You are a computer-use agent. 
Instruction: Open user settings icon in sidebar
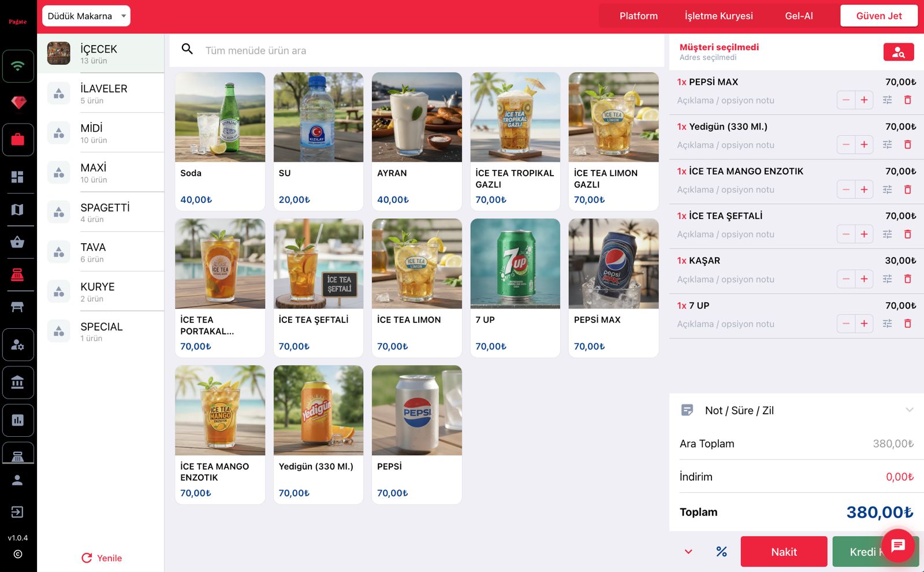tap(18, 345)
